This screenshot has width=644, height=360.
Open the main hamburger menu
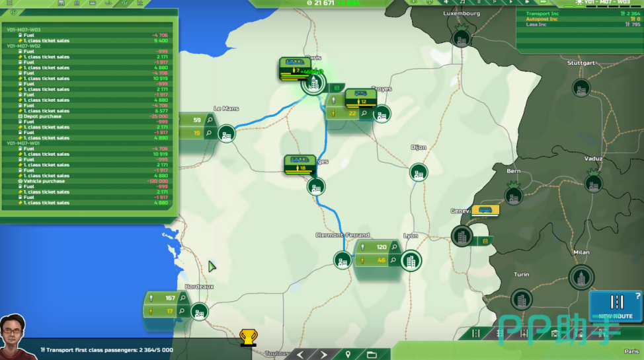tap(9, 3)
